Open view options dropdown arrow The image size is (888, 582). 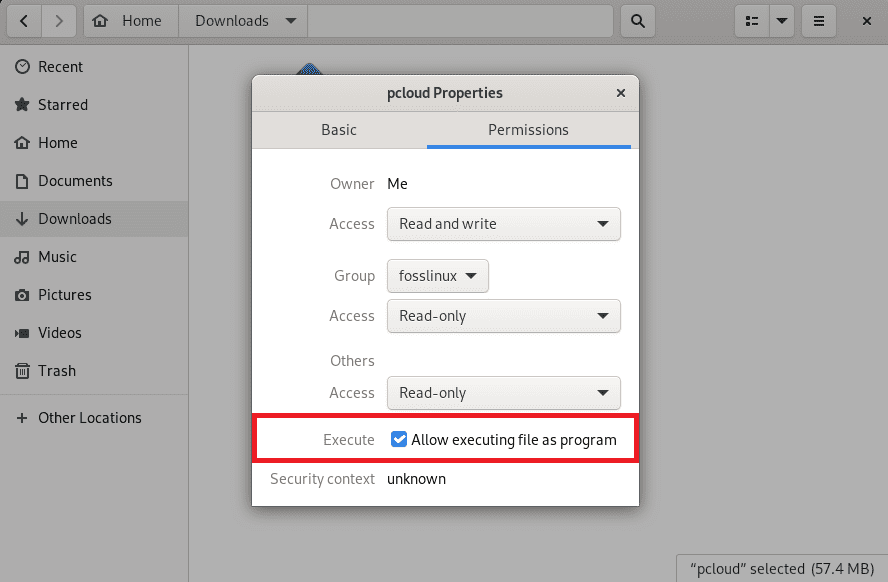[782, 21]
